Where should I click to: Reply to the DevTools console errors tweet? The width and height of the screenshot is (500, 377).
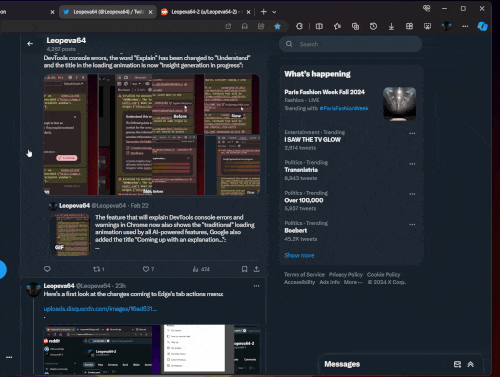pos(47,269)
